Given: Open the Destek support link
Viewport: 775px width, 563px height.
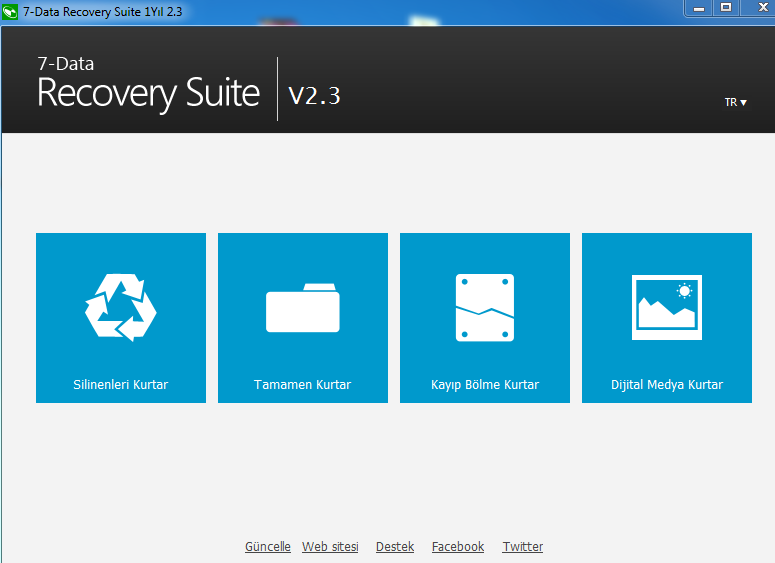Looking at the screenshot, I should point(395,547).
